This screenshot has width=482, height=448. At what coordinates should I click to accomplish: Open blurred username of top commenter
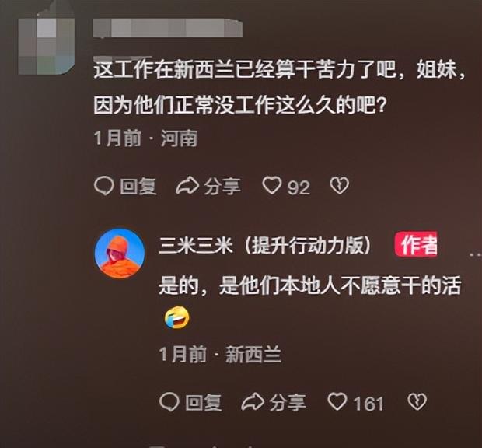pyautogui.click(x=168, y=28)
